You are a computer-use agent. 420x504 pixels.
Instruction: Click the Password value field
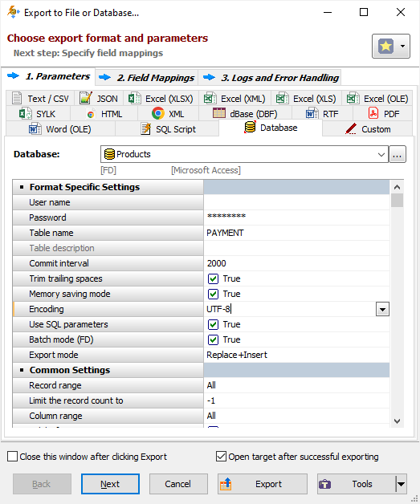(296, 217)
